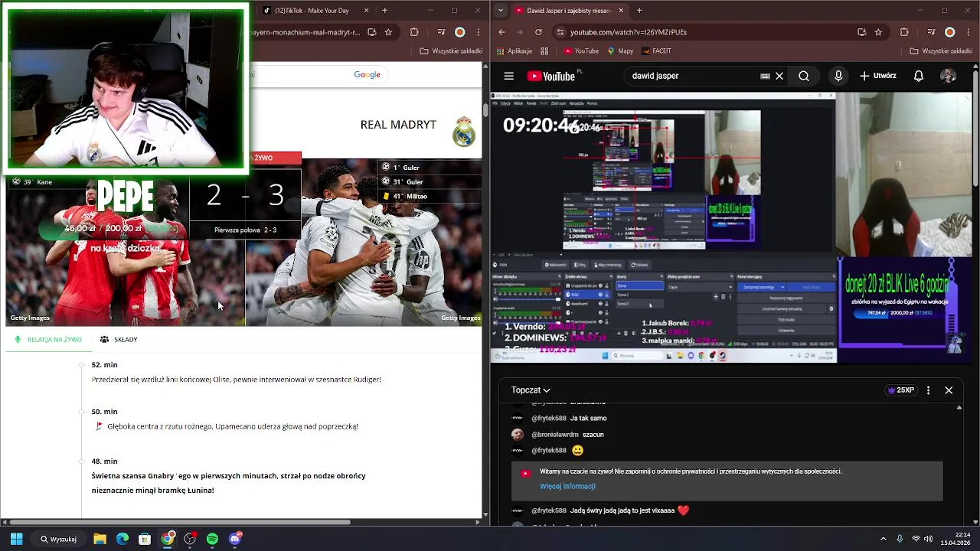This screenshot has width=980, height=551.
Task: Expand the tab search dropdown arrow
Action: [x=501, y=11]
